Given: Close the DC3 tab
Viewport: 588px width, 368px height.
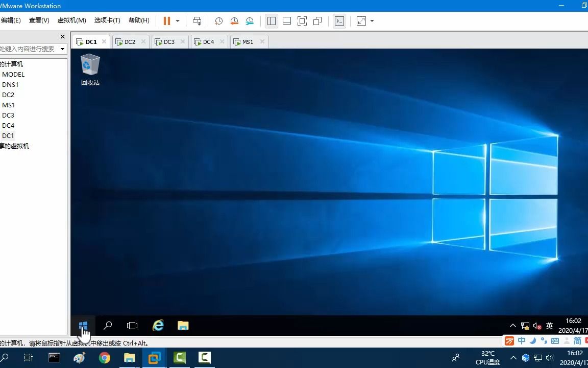Looking at the screenshot, I should 183,42.
